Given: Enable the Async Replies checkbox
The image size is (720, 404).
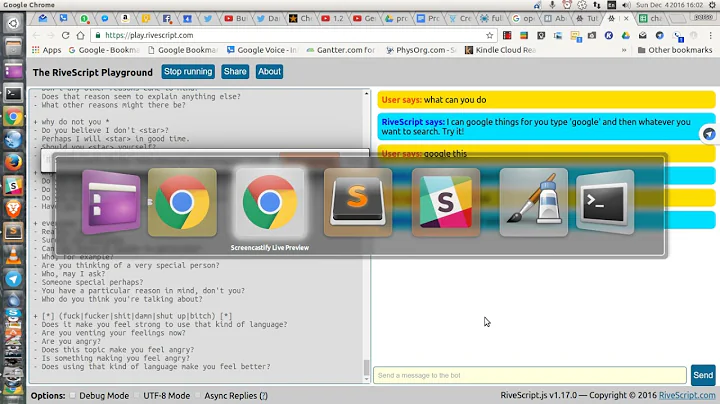Looking at the screenshot, I should click(x=197, y=395).
